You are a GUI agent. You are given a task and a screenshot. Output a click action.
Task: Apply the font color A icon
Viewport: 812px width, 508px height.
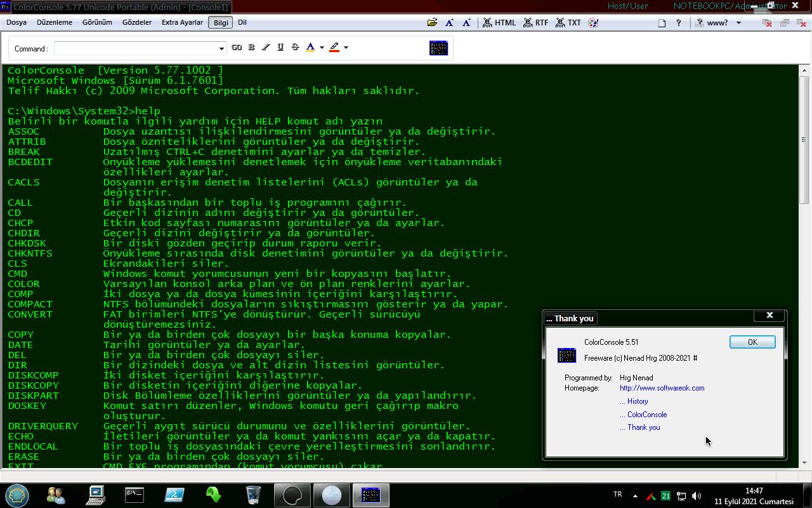pos(310,48)
